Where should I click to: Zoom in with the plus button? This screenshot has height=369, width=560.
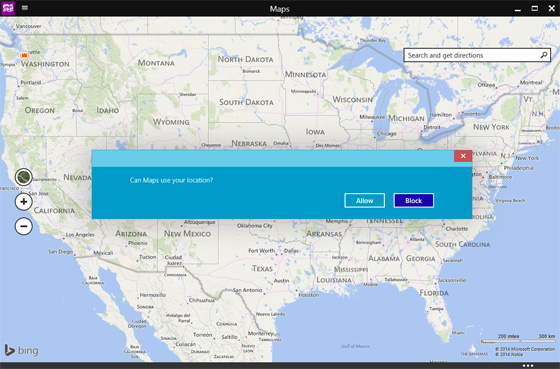(24, 202)
